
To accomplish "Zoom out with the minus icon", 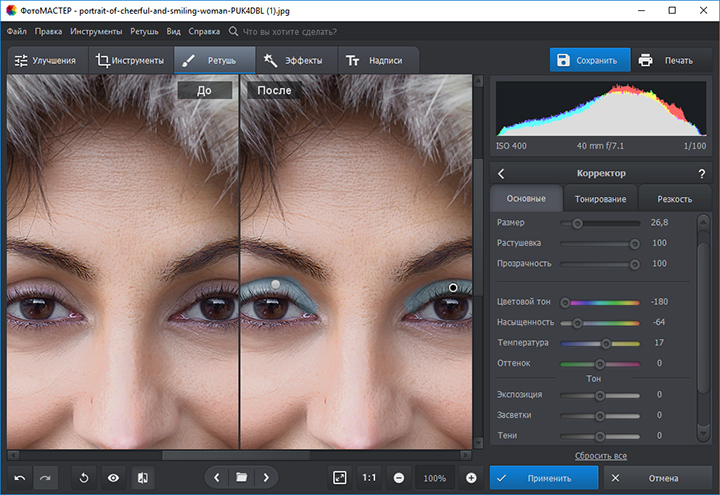I will pos(399,478).
